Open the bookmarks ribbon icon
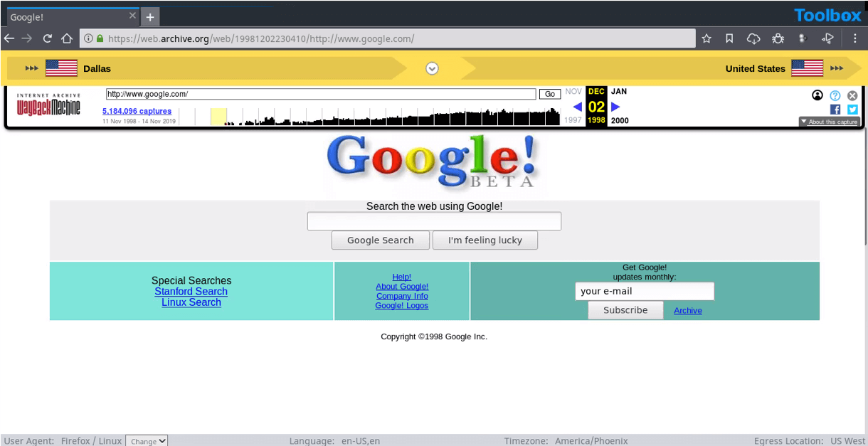The height and width of the screenshot is (446, 868). 729,38
